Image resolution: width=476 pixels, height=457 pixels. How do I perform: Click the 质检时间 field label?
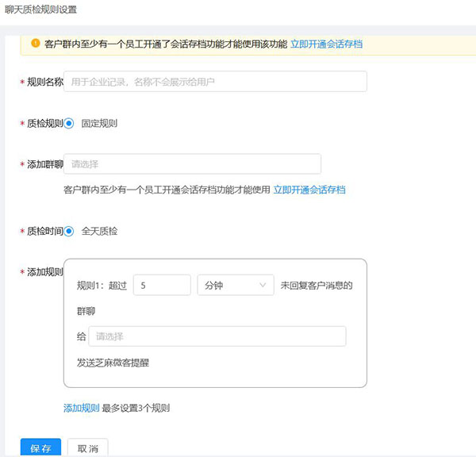point(45,232)
